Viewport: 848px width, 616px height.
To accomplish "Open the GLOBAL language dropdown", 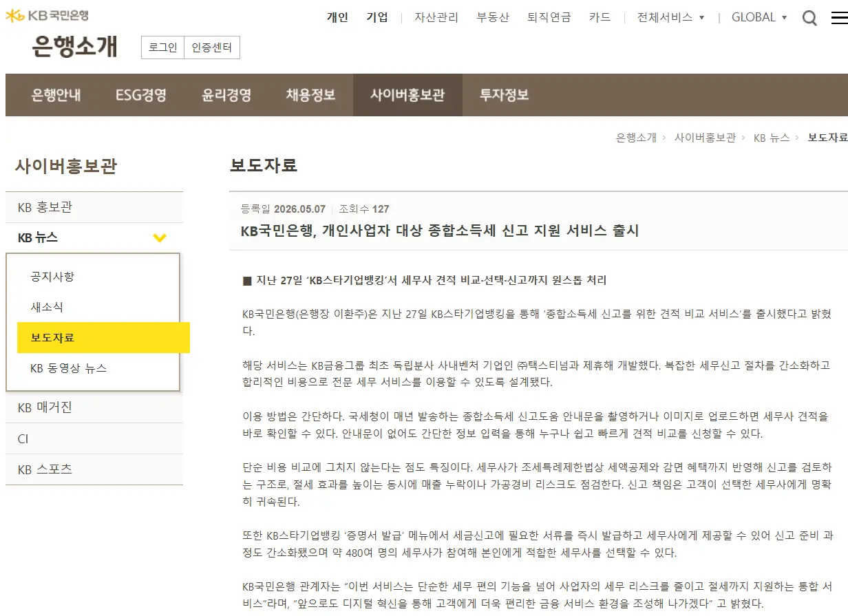I will coord(759,17).
